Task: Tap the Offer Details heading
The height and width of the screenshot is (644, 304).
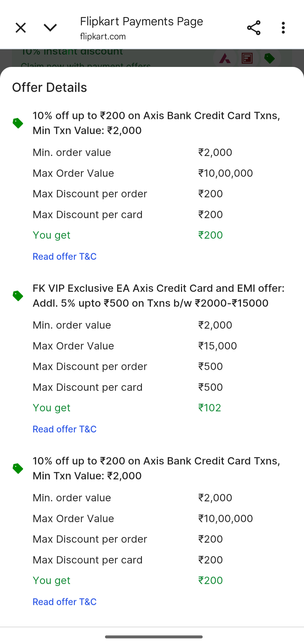Action: coord(50,87)
